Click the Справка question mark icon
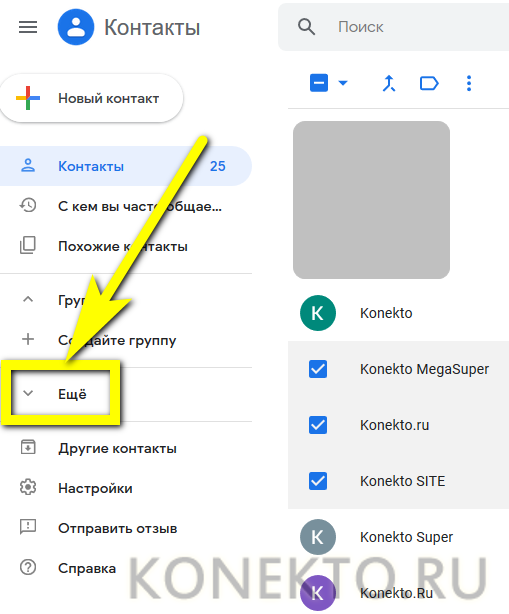Viewport: 509px width, 614px height. (28, 567)
